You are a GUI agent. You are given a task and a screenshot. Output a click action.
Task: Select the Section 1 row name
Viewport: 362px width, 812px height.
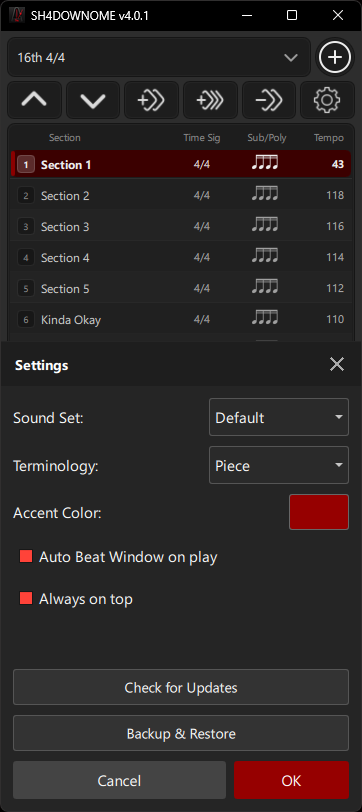(66, 165)
